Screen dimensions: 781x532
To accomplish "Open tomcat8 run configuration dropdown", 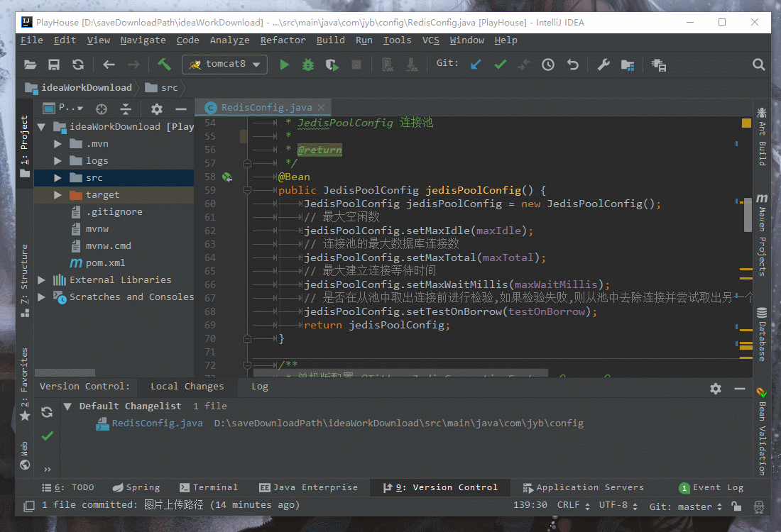I will click(224, 65).
